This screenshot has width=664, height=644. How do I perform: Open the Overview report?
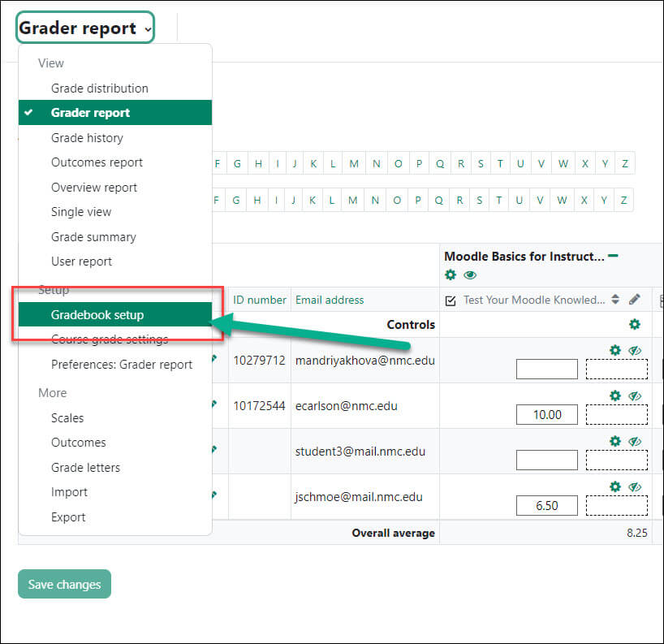click(94, 188)
